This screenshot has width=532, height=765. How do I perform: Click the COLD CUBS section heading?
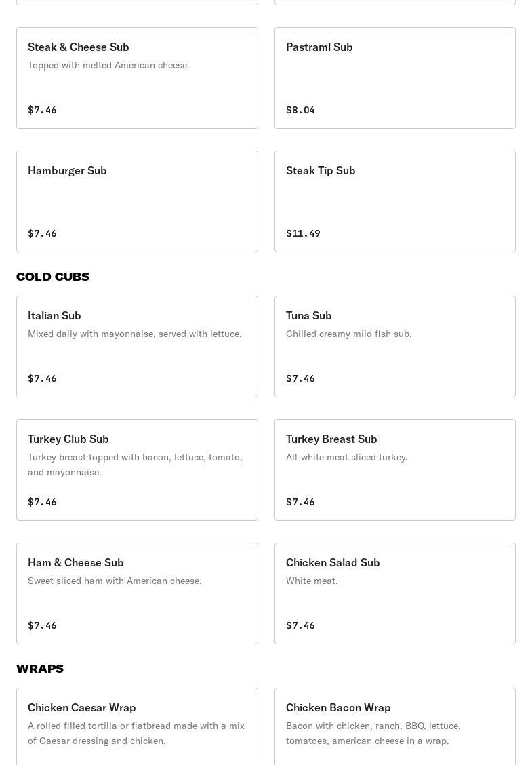point(53,277)
